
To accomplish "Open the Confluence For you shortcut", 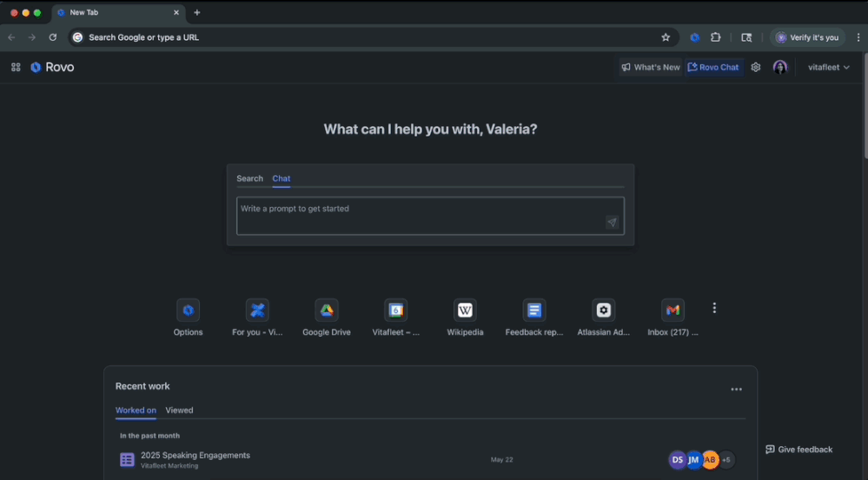I will point(257,310).
